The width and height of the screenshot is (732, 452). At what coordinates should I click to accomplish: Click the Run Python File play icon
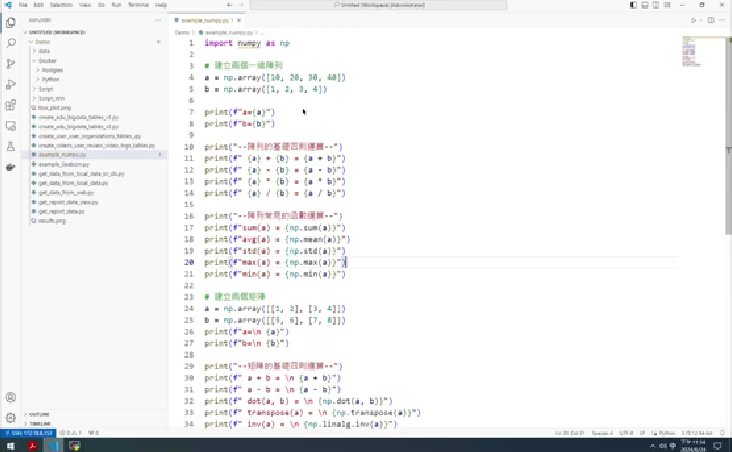pos(693,21)
